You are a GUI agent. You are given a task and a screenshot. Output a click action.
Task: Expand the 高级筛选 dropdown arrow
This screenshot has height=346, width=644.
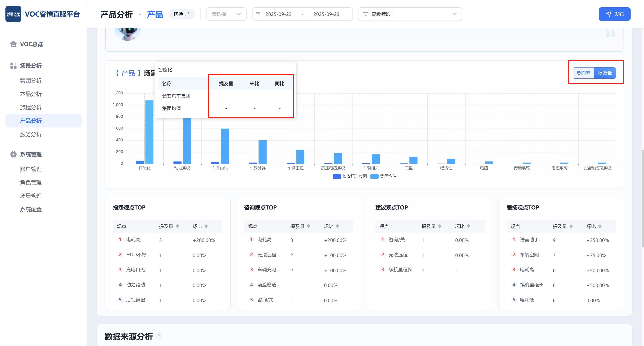point(454,14)
